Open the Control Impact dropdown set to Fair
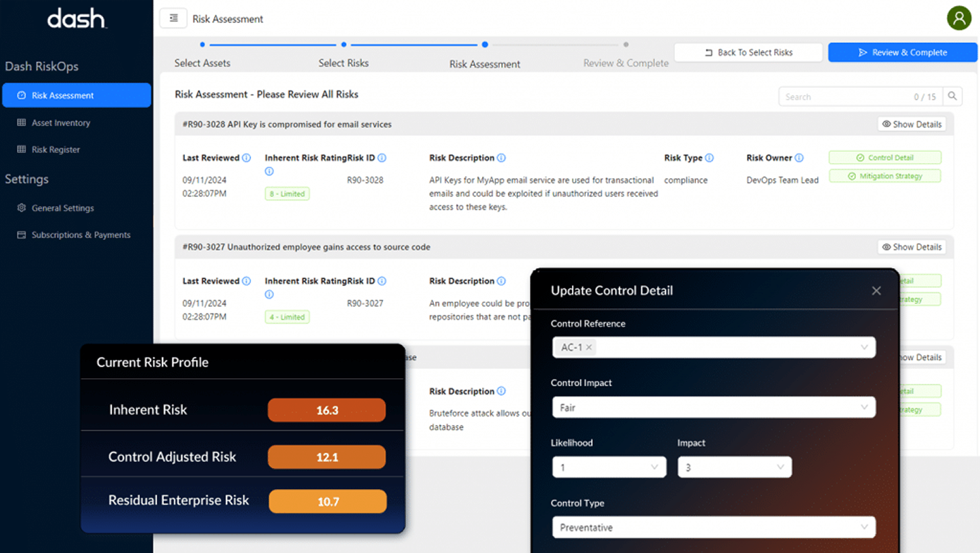This screenshot has width=980, height=553. pos(714,407)
